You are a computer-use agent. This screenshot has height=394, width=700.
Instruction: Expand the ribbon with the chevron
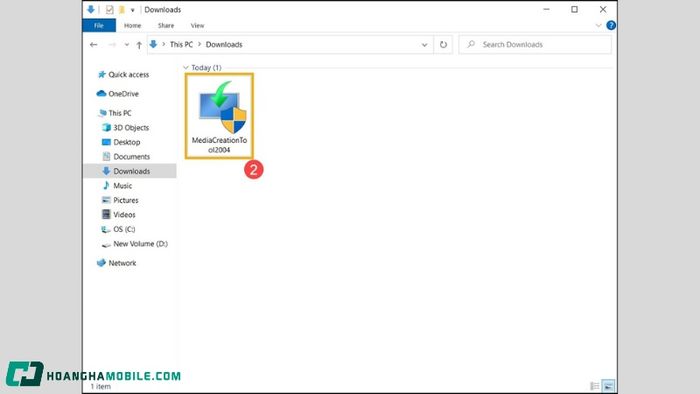point(599,25)
